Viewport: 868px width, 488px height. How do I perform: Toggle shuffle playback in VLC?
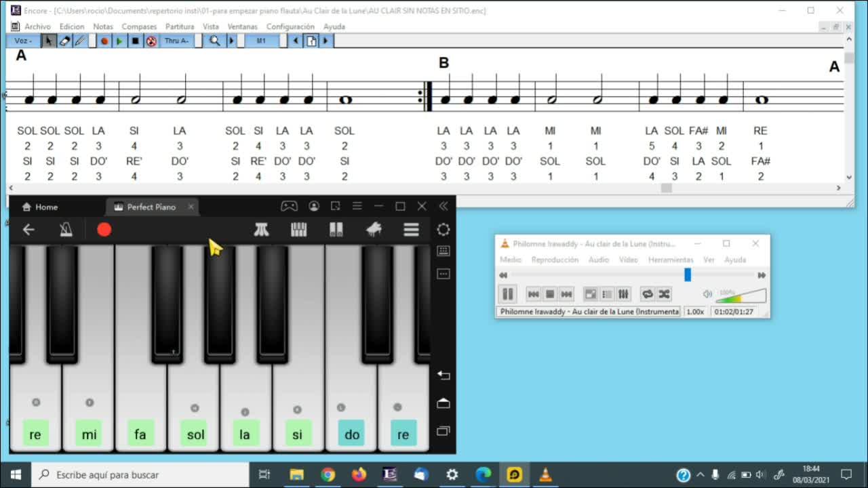point(664,294)
